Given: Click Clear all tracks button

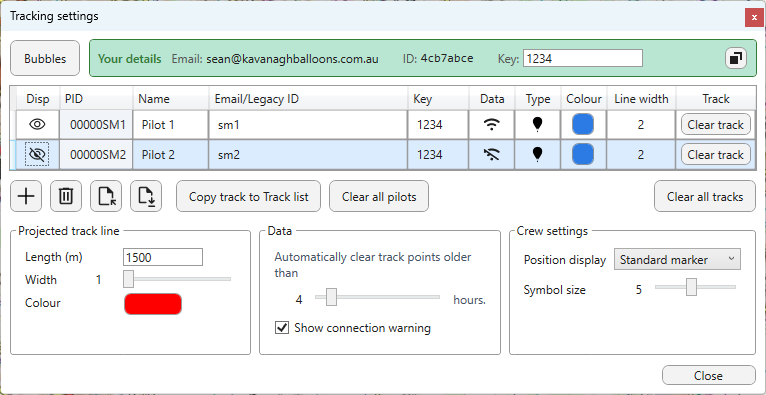Looking at the screenshot, I should point(705,196).
